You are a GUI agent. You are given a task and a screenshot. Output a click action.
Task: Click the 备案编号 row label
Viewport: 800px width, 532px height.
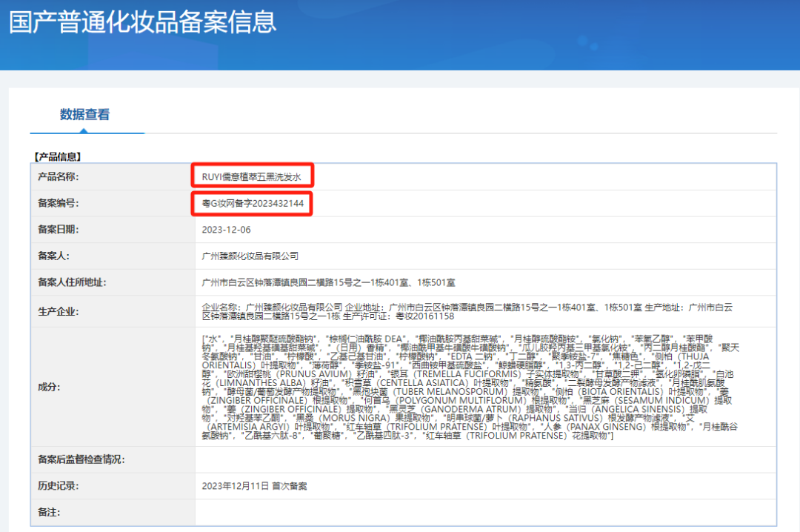(59, 203)
